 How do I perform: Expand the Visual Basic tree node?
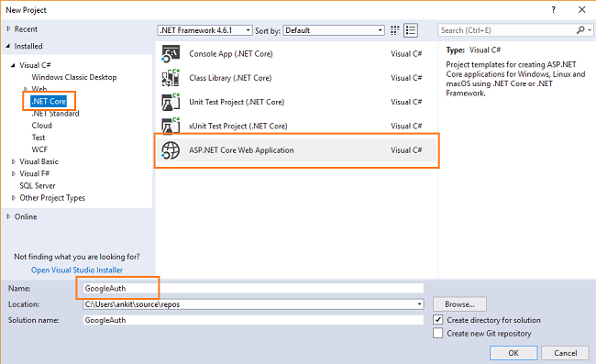(14, 161)
